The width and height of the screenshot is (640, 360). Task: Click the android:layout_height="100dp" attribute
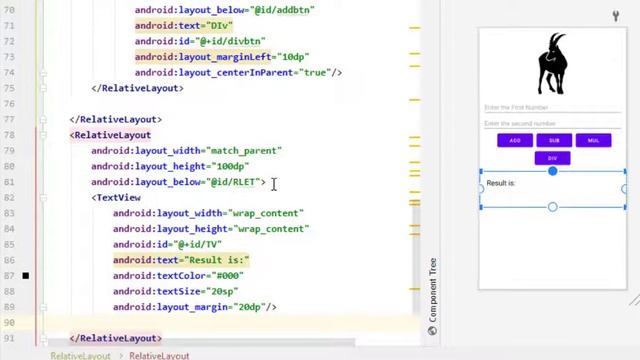click(170, 167)
